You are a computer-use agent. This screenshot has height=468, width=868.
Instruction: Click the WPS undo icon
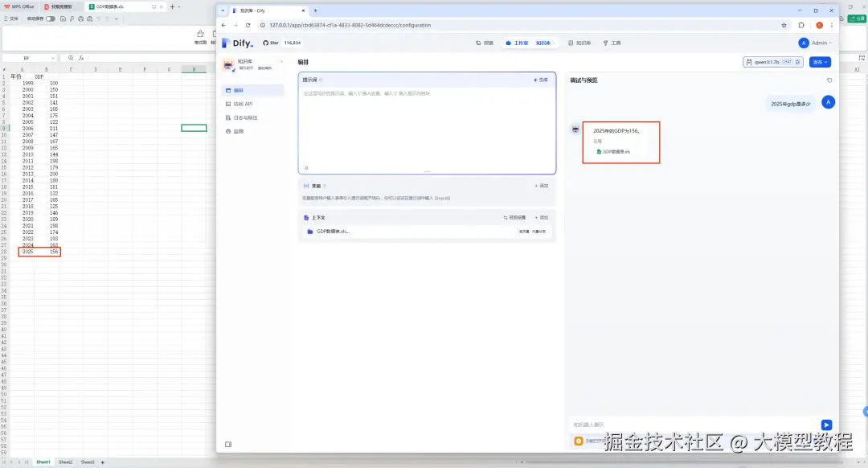tap(99, 18)
